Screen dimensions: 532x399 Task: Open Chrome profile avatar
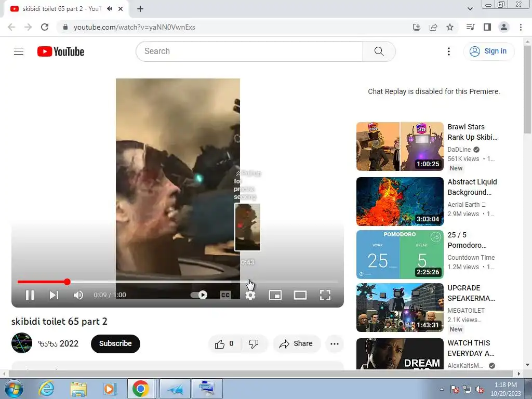504,27
